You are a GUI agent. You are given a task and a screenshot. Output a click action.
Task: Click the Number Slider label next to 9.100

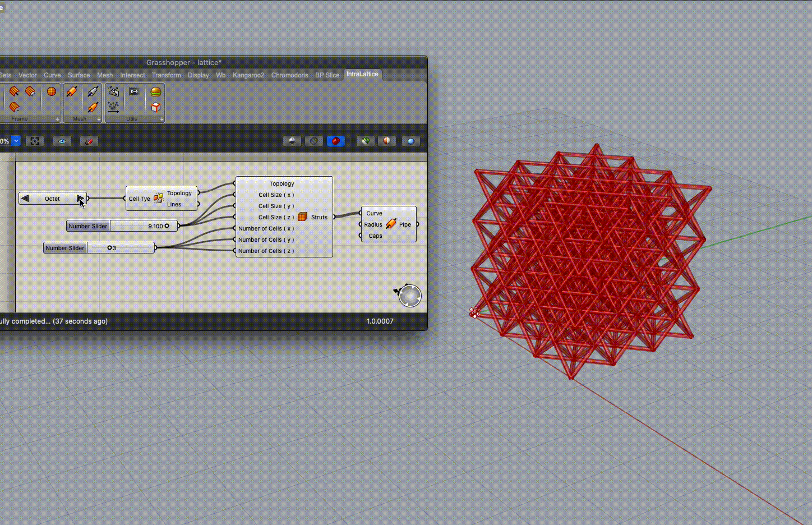pos(88,226)
